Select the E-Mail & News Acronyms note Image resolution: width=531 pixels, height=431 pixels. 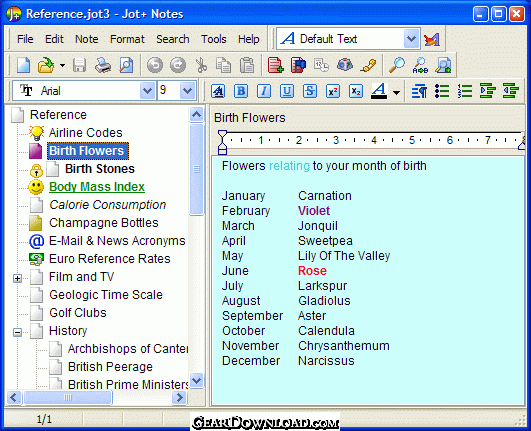click(x=117, y=240)
